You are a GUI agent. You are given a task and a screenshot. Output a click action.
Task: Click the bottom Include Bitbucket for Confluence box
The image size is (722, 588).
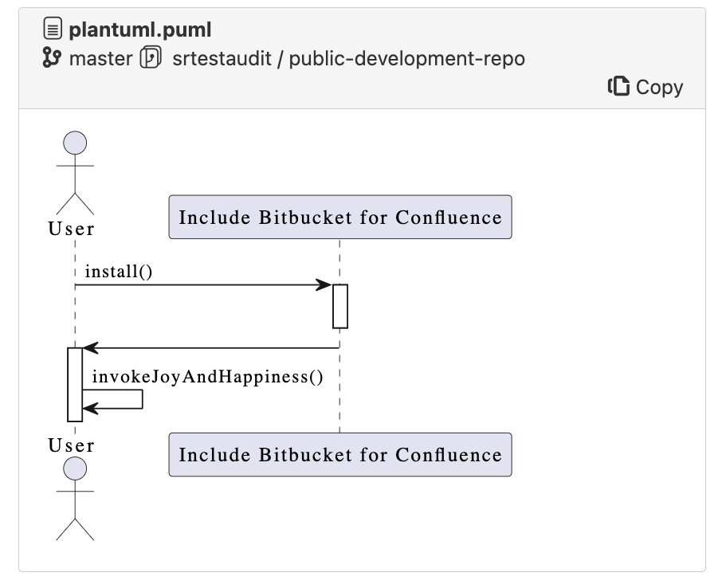340,455
